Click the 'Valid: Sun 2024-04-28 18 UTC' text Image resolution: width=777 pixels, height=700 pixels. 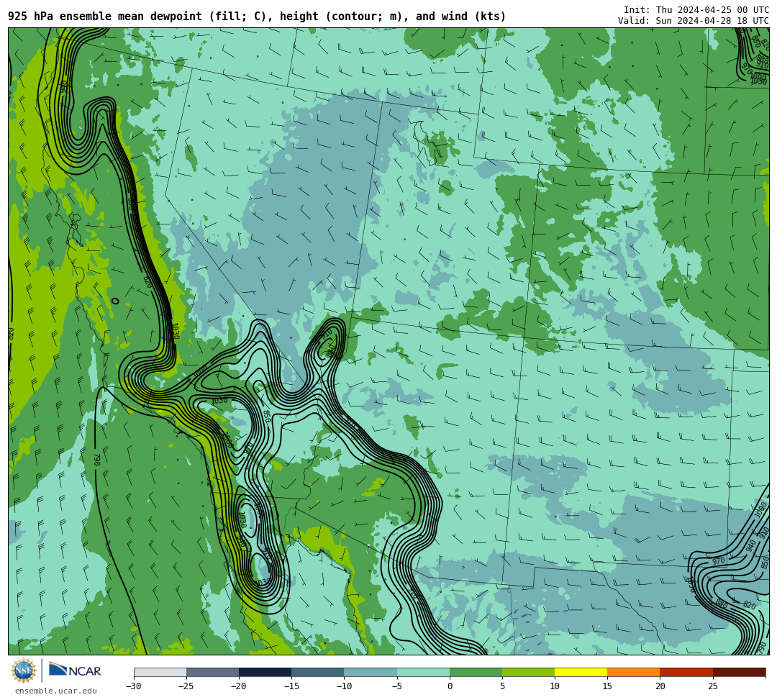pos(694,21)
